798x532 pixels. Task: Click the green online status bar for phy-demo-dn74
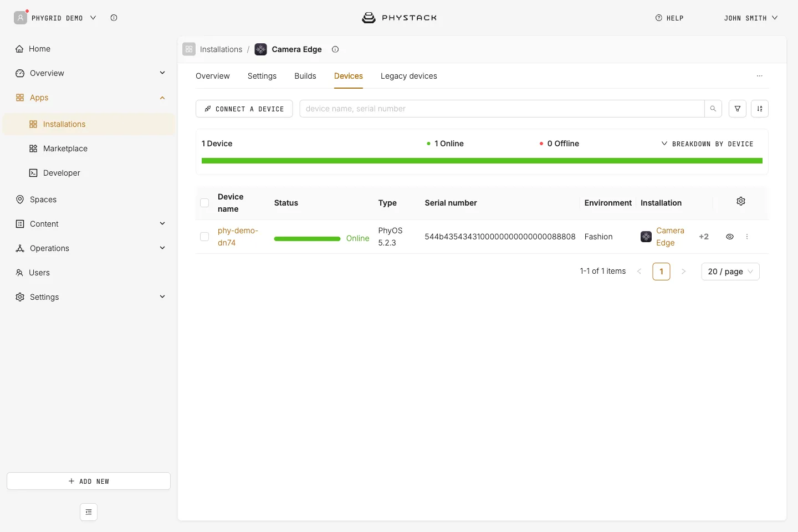307,239
